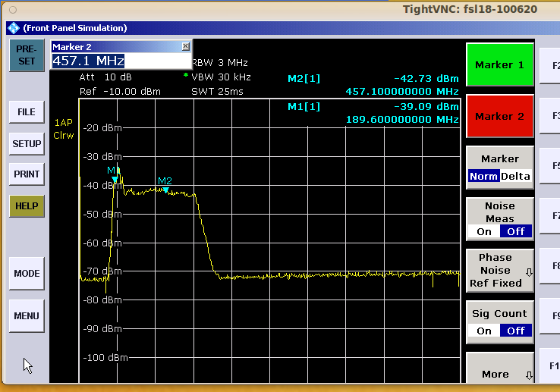The height and width of the screenshot is (392, 560).
Task: Toggle Sig Count On/Off
Action: (499, 321)
